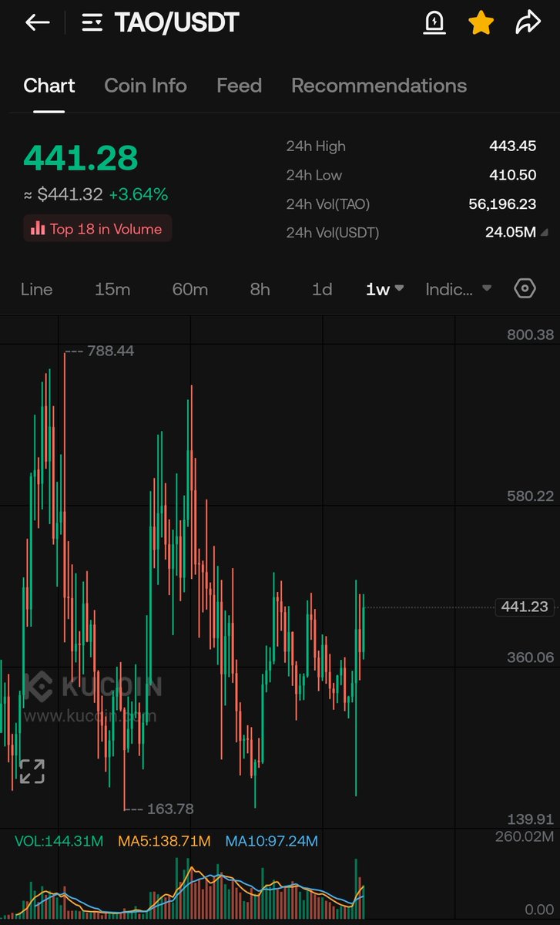Toggle the favorite star for TAO/USDT
Screen dimensions: 560x925
tap(481, 23)
